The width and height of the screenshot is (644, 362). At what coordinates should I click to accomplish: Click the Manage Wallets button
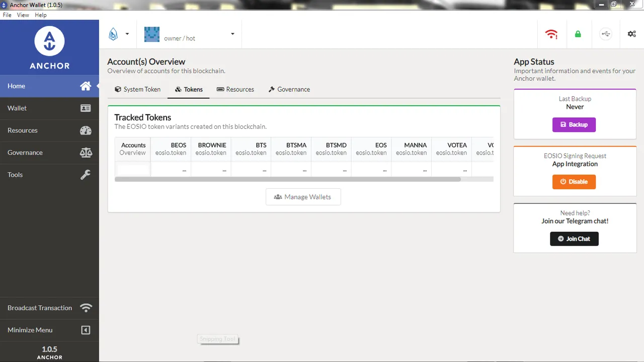[x=303, y=197]
